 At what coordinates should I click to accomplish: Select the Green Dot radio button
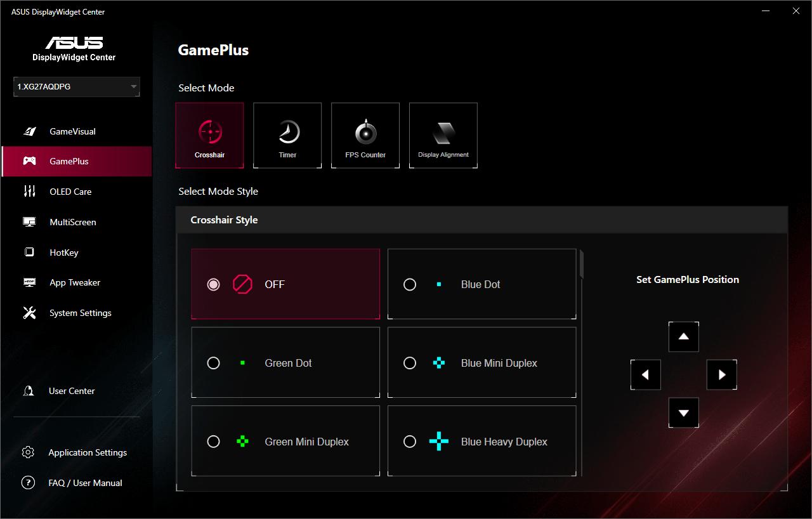(x=214, y=363)
